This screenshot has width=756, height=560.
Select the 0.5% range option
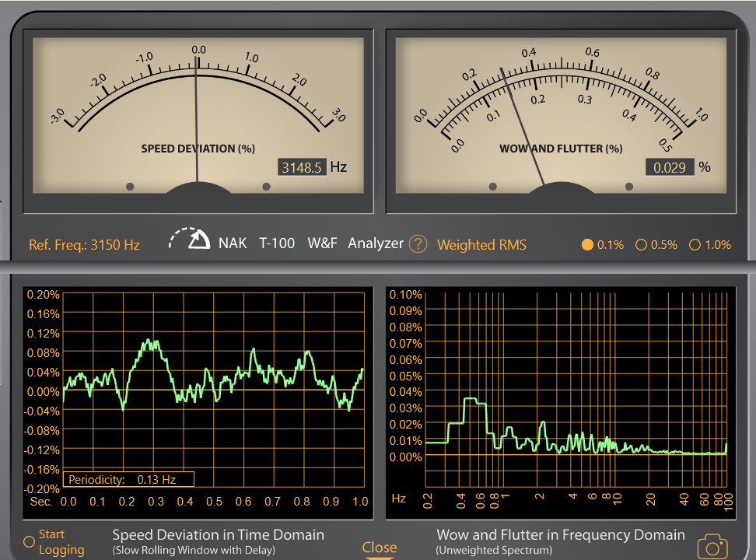coord(642,245)
